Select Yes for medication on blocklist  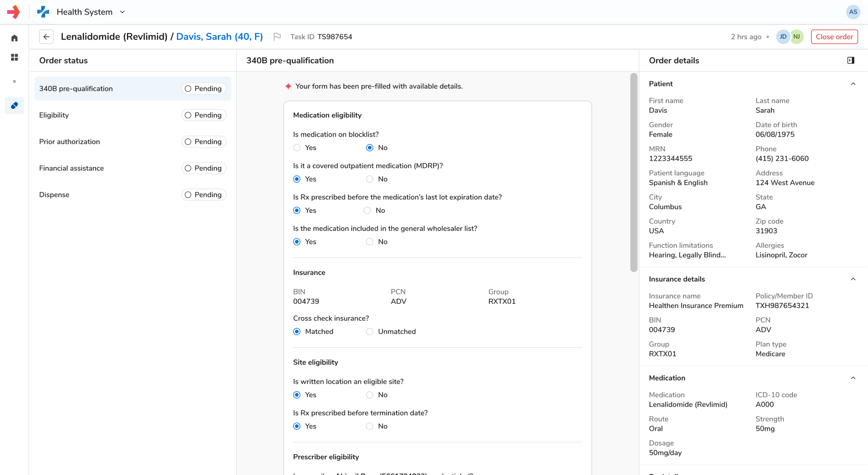pos(297,148)
